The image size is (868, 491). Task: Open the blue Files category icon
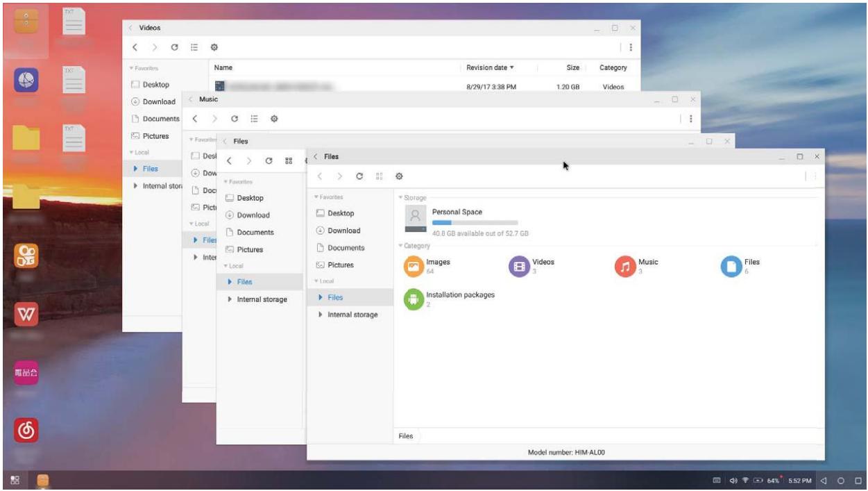point(731,266)
